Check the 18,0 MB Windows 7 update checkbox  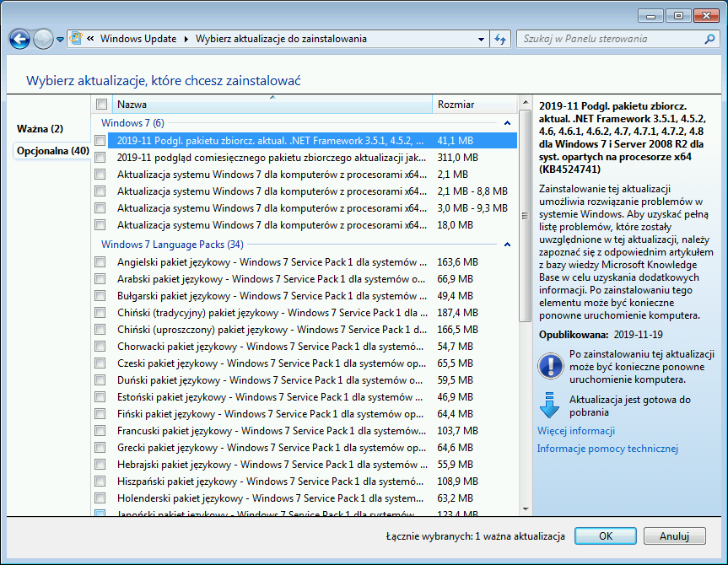100,224
